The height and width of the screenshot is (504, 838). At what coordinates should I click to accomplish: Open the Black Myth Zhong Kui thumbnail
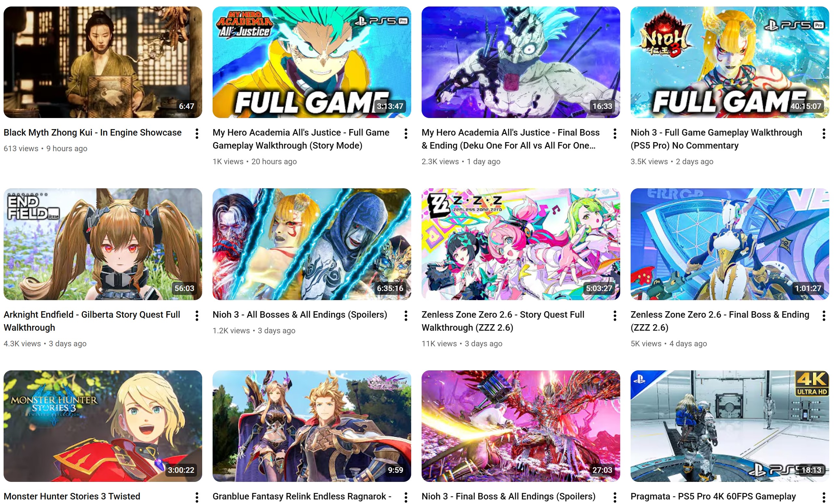[x=103, y=62]
